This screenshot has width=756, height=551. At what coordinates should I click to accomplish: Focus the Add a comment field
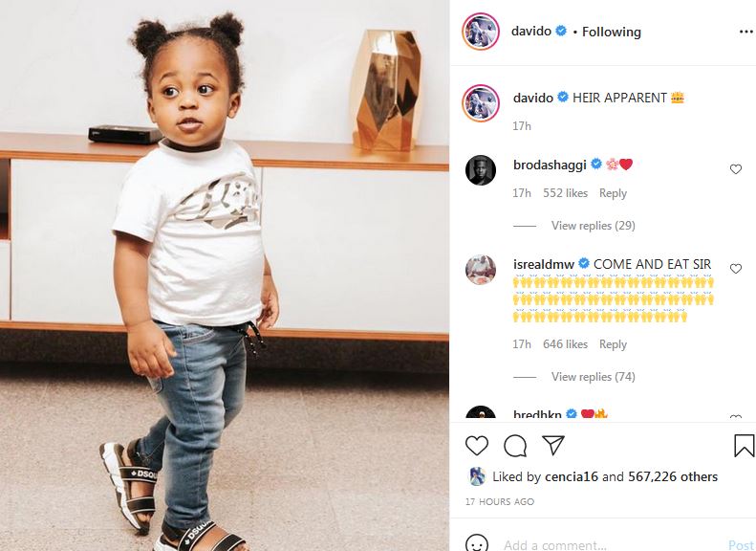[x=613, y=544]
